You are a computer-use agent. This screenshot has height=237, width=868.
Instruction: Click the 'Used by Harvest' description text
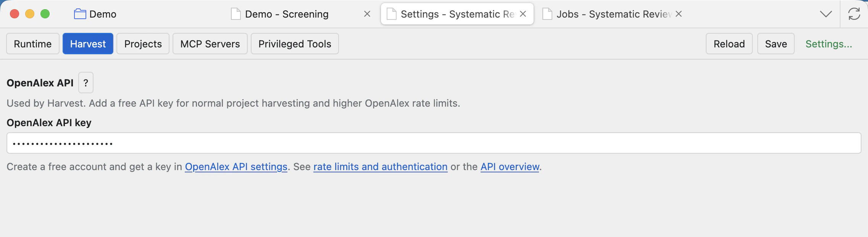(x=233, y=103)
